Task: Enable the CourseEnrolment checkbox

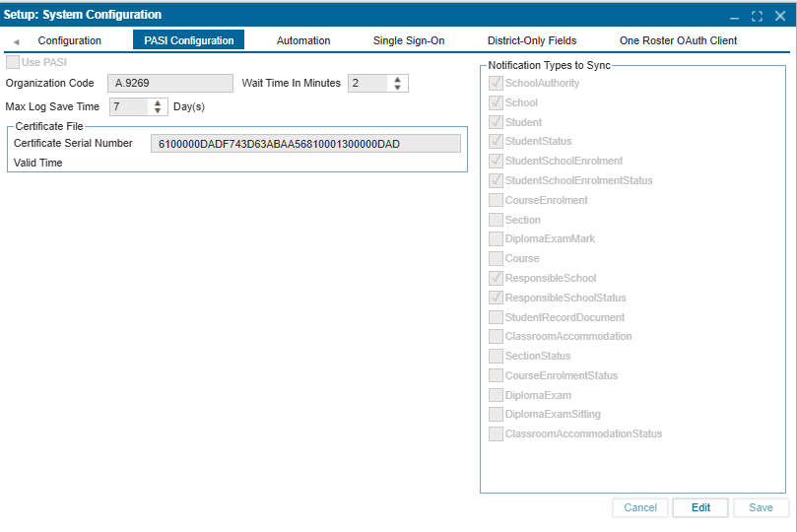Action: [496, 200]
